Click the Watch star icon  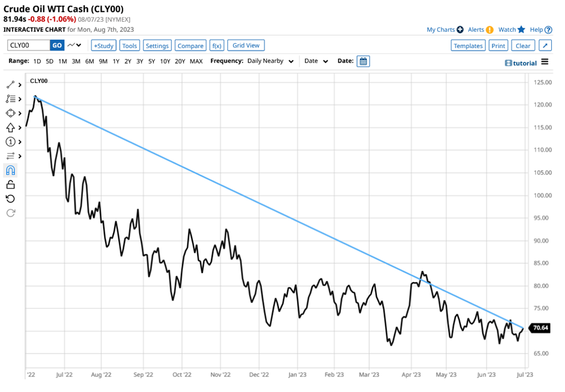pyautogui.click(x=521, y=29)
